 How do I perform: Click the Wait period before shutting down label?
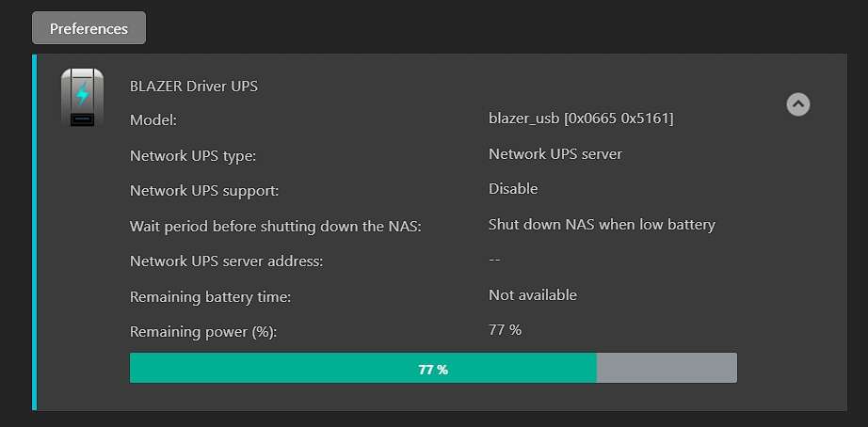coord(276,227)
